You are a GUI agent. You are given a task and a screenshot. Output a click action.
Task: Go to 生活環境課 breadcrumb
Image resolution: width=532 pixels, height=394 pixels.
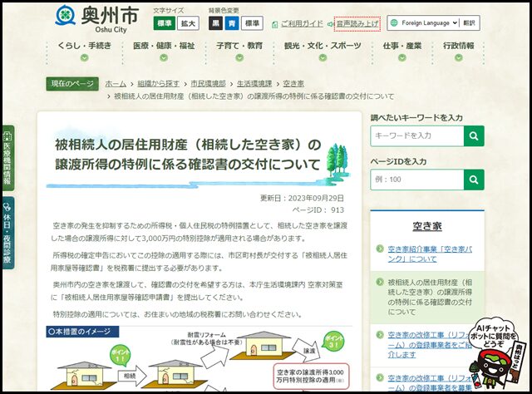[x=254, y=83]
